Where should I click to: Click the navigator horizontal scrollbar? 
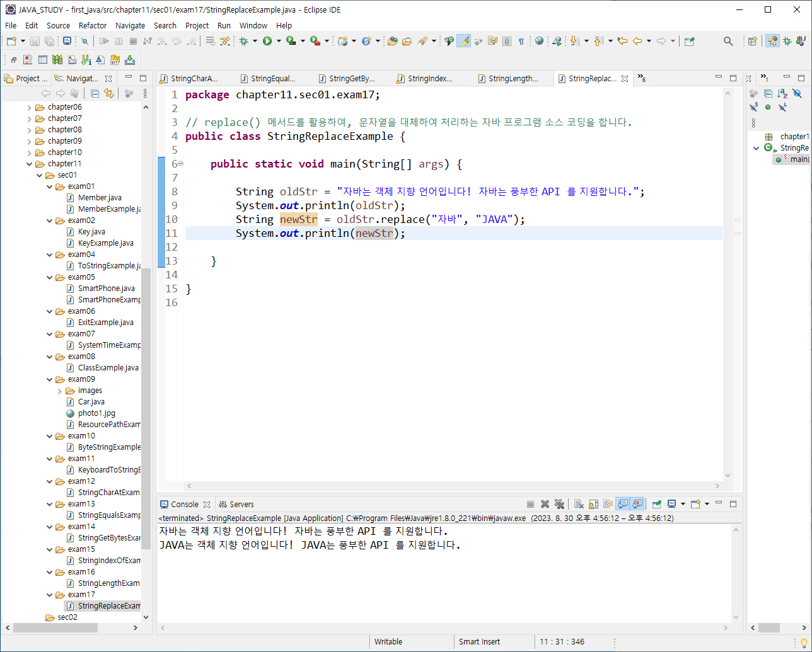pyautogui.click(x=55, y=627)
